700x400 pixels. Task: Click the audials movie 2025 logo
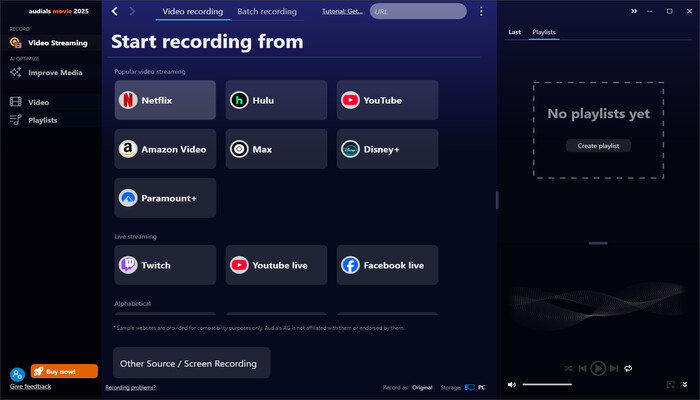[58, 11]
